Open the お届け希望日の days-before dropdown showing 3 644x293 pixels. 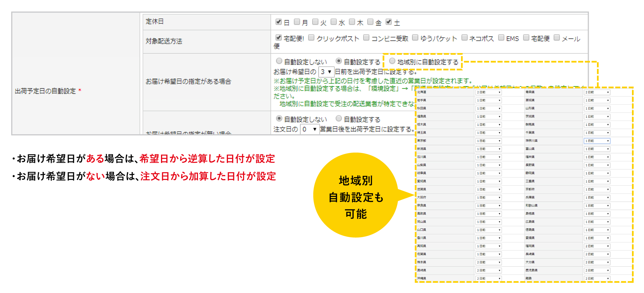[326, 72]
